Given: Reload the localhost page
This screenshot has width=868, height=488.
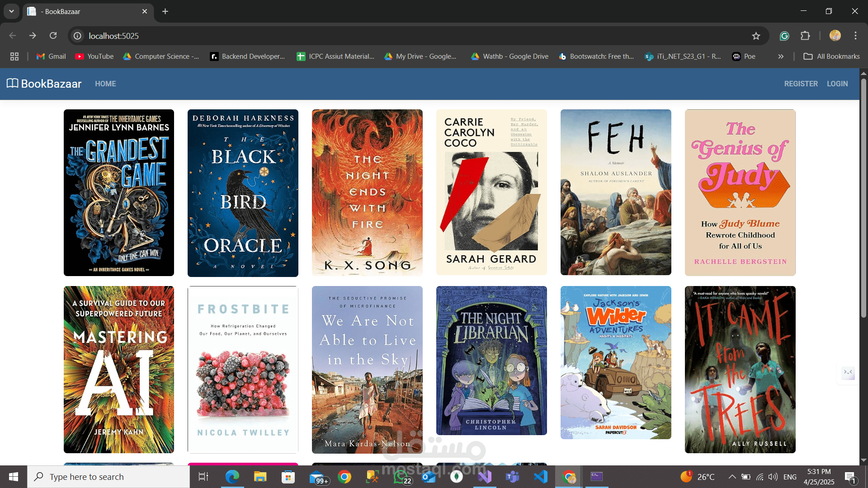Looking at the screenshot, I should coord(53,36).
